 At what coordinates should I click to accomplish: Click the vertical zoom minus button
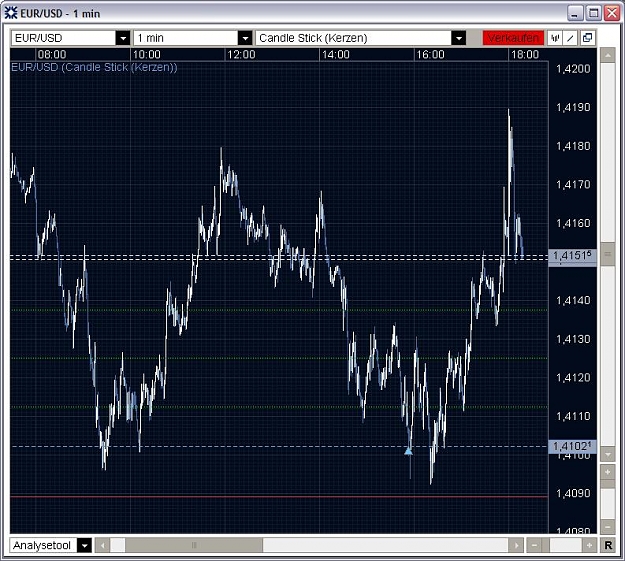point(607,527)
